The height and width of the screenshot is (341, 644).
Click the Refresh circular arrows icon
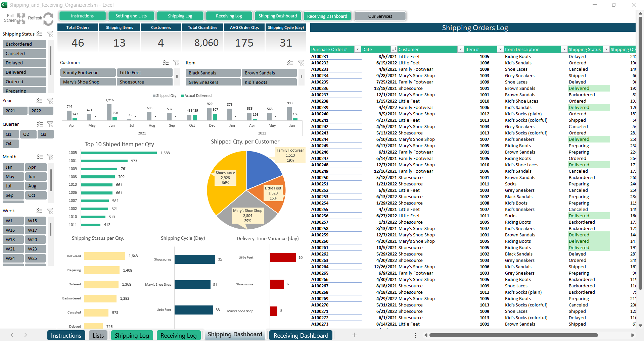point(48,19)
